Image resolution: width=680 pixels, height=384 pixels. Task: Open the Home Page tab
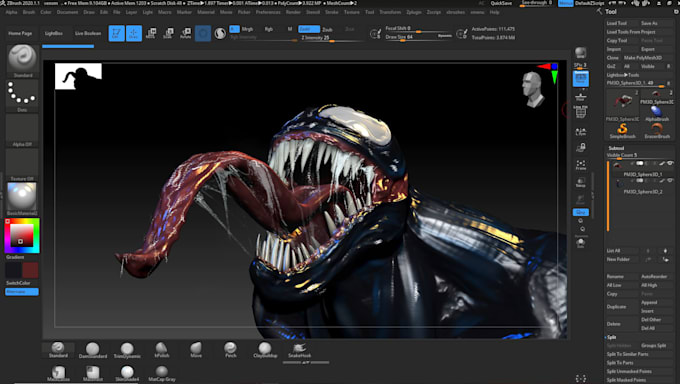[x=20, y=33]
